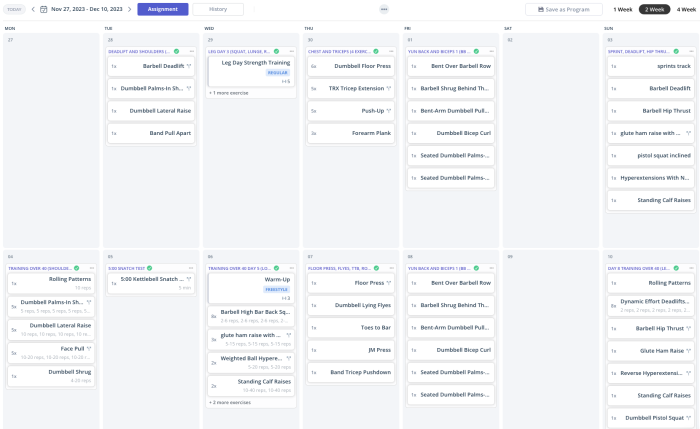Open the Nov 27, 2023 - Dec 10, 2023 range

tap(87, 9)
